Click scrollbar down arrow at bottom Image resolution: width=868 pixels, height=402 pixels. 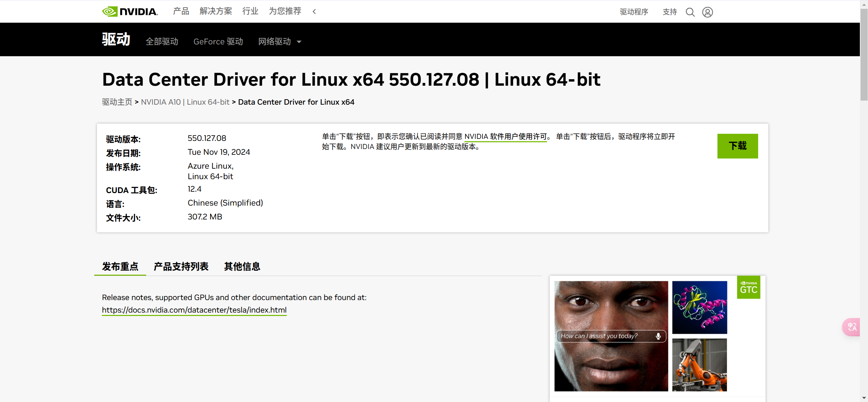click(864, 398)
